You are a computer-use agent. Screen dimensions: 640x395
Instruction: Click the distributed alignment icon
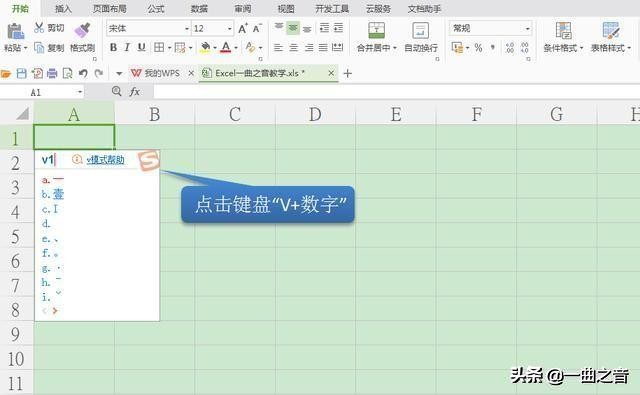(x=338, y=48)
